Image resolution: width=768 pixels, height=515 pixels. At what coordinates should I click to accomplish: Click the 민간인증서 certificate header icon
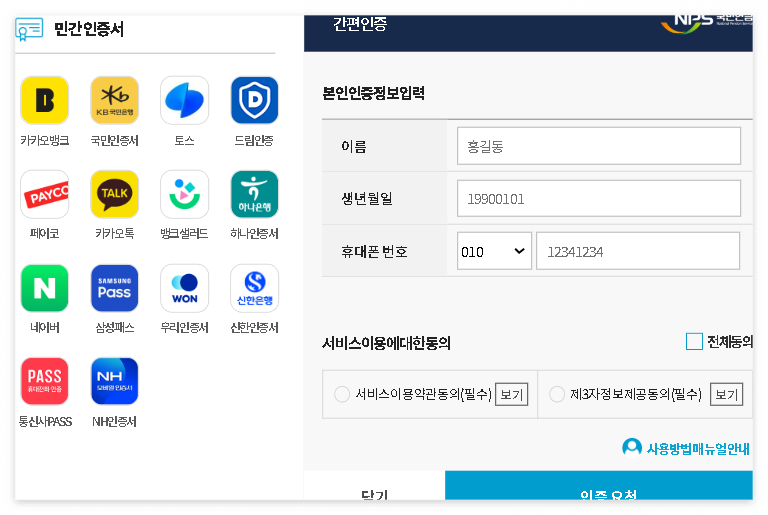[x=29, y=29]
